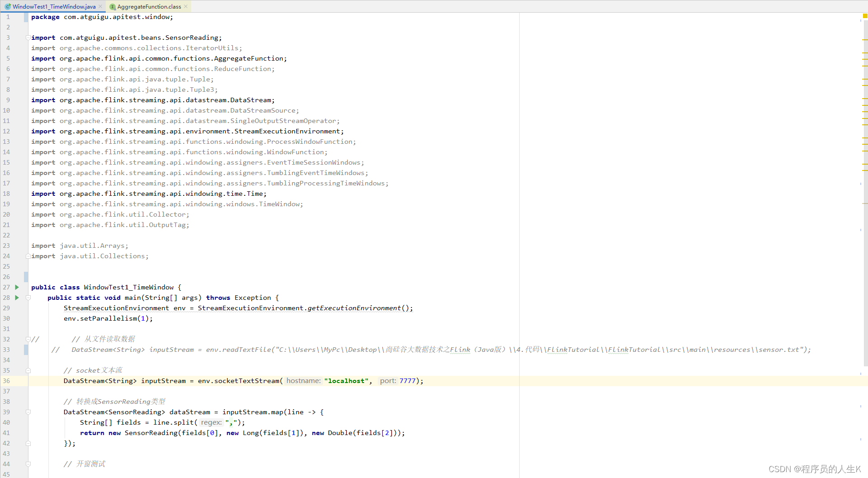Viewport: 868px width, 478px height.
Task: Click the class icon on WindowTest1_TimeWindow.java tab
Action: tap(8, 6)
